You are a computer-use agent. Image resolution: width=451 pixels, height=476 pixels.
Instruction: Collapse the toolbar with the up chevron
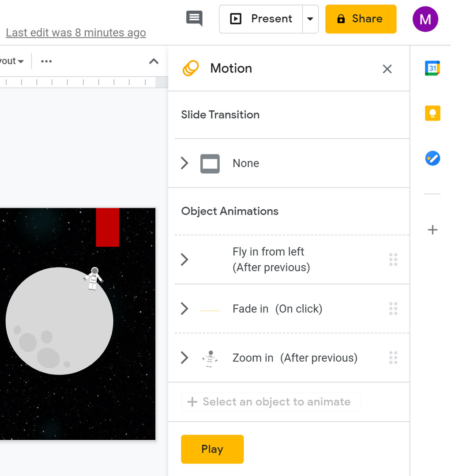point(154,61)
